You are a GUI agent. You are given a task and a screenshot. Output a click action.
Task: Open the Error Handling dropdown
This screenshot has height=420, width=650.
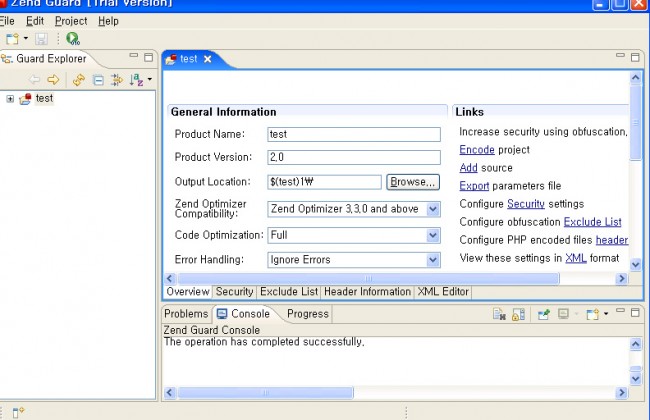click(x=433, y=260)
